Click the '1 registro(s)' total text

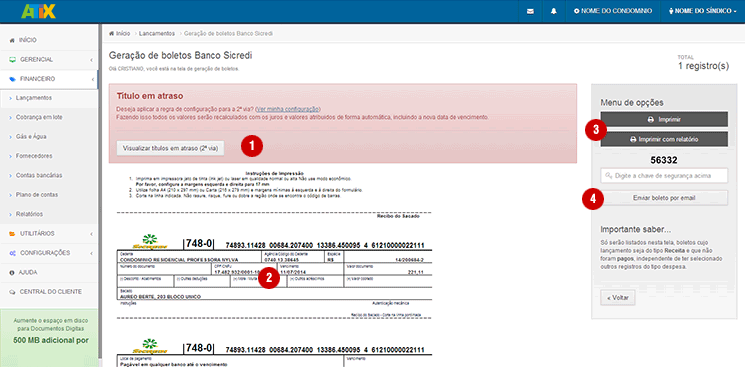(x=703, y=67)
